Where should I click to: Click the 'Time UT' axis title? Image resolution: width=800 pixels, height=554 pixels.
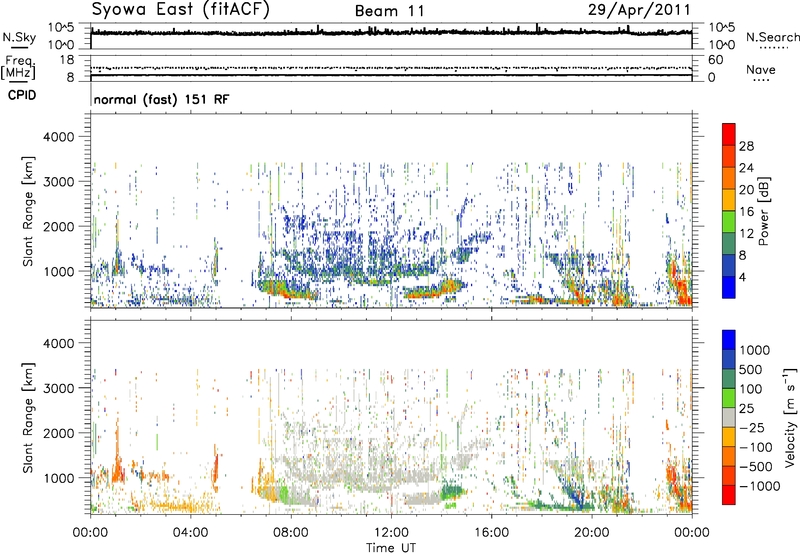click(391, 548)
